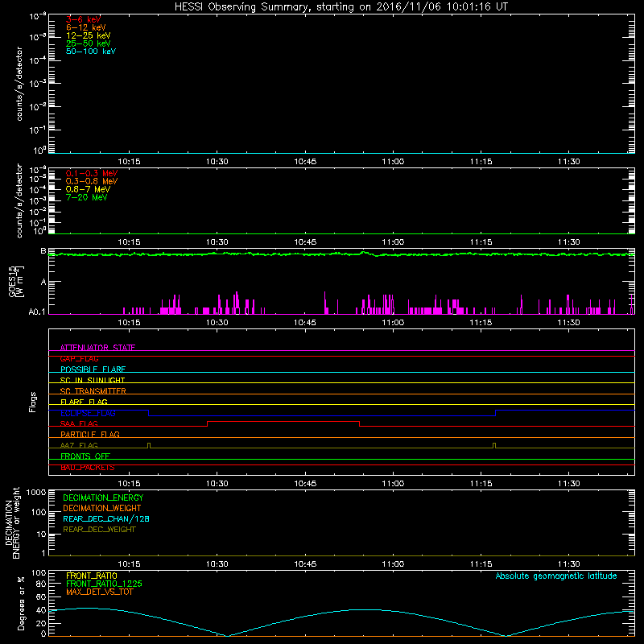Image resolution: width=644 pixels, height=644 pixels.
Task: Click the lowered segment of the blue ECLIPSE_FLAG line
Action: [x=322, y=415]
